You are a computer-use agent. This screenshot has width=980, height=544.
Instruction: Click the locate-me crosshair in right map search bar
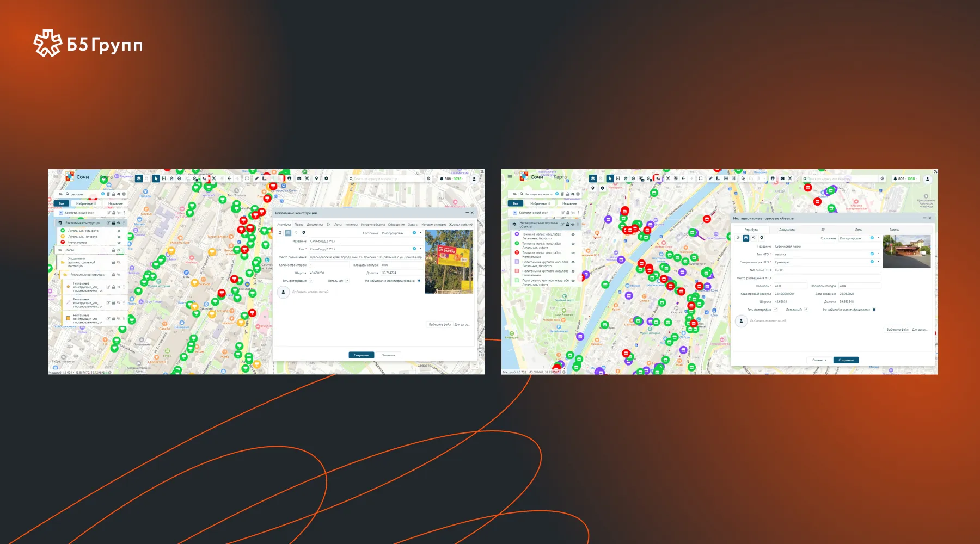coord(882,178)
